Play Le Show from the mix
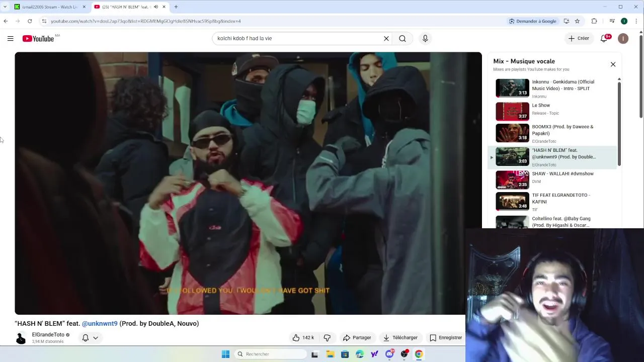The height and width of the screenshot is (362, 644). [x=552, y=111]
